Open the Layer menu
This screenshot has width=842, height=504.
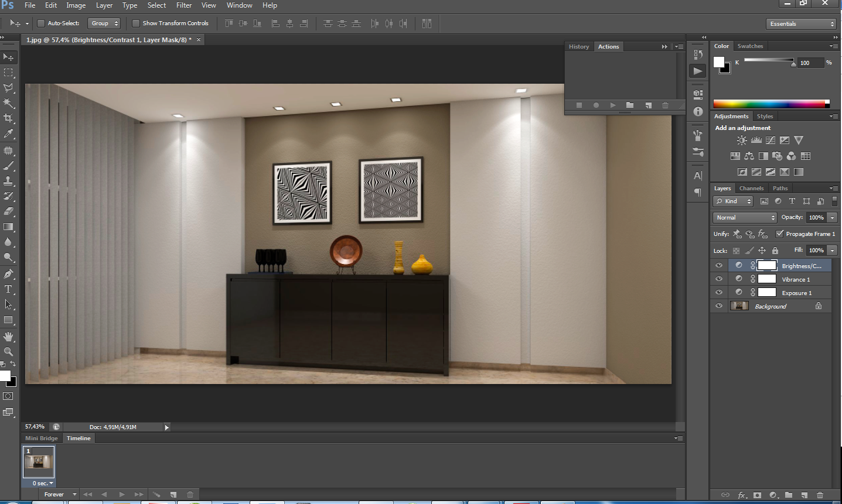[x=104, y=5]
